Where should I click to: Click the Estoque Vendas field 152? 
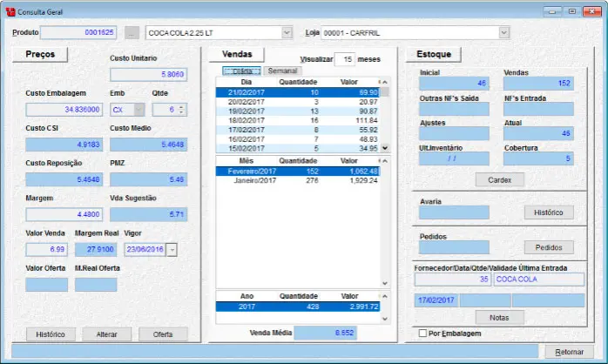538,83
